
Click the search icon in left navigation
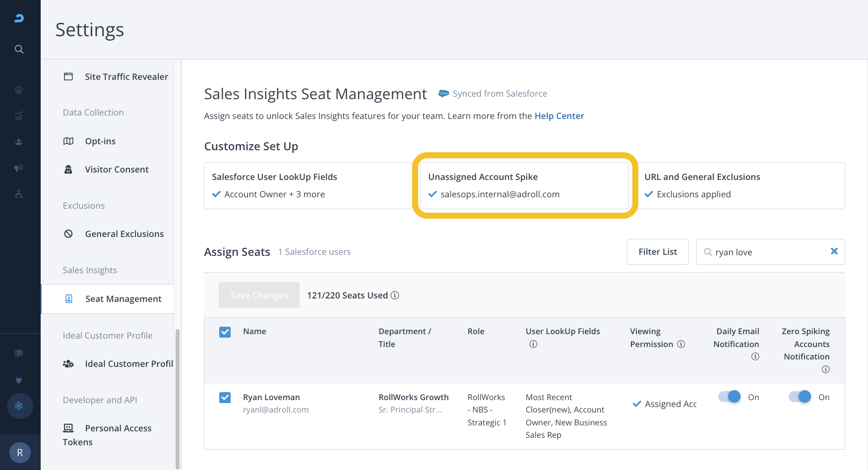click(19, 49)
